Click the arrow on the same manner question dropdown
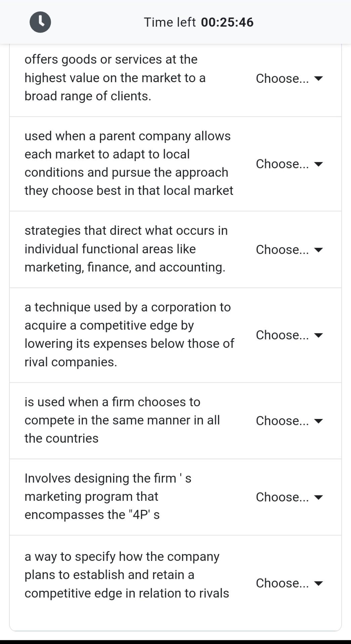351x644 pixels. 318,420
